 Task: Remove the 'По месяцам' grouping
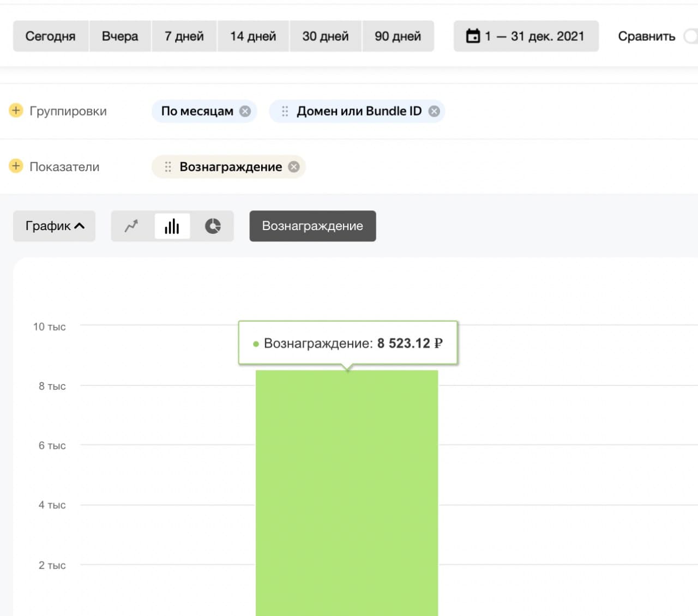[245, 111]
